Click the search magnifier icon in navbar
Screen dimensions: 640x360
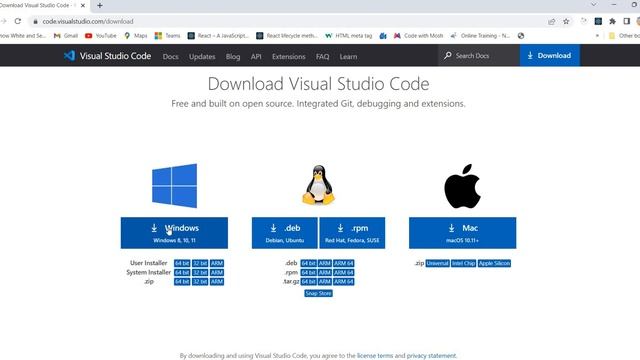448,55
